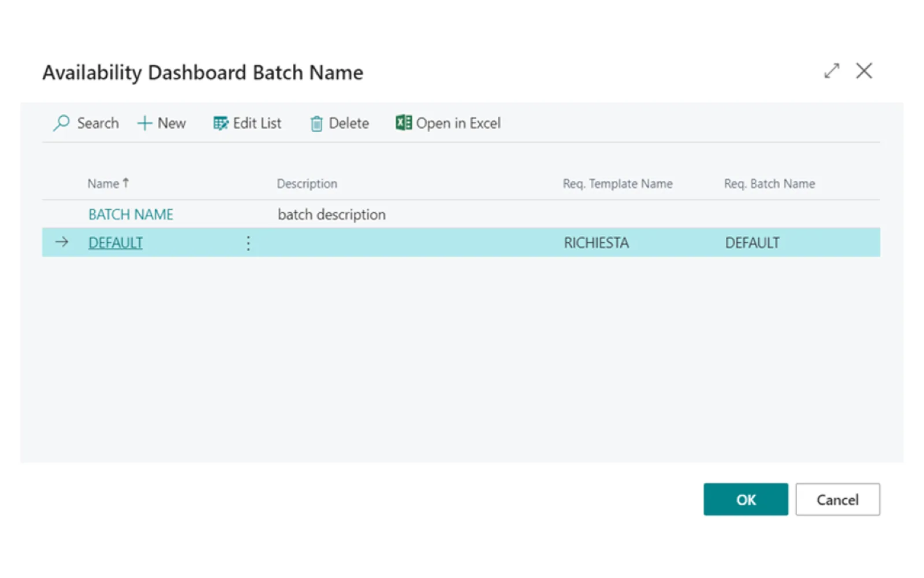Click the Open in Excel icon

(x=404, y=123)
